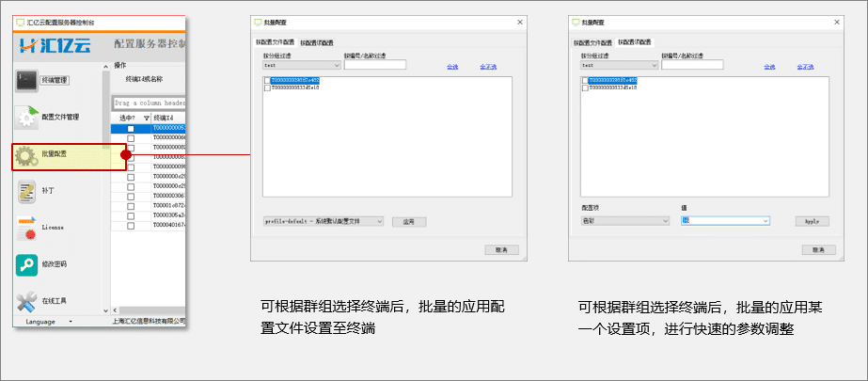The height and width of the screenshot is (381, 868).
Task: Click the 应用 button in left dialog
Action: click(x=409, y=221)
